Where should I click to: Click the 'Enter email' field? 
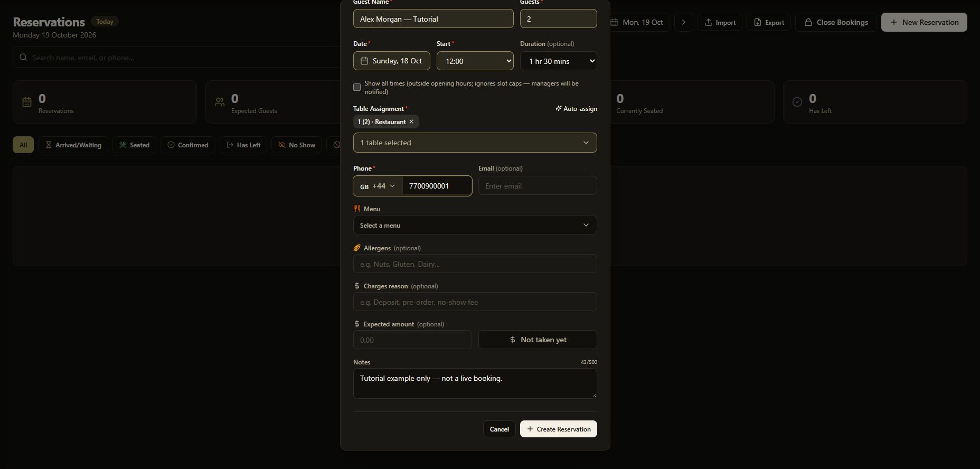538,186
